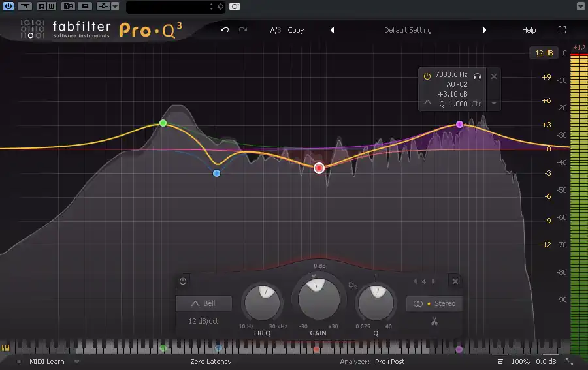Step host preset up/down arrows
Screen dimensions: 588x370
click(212, 7)
